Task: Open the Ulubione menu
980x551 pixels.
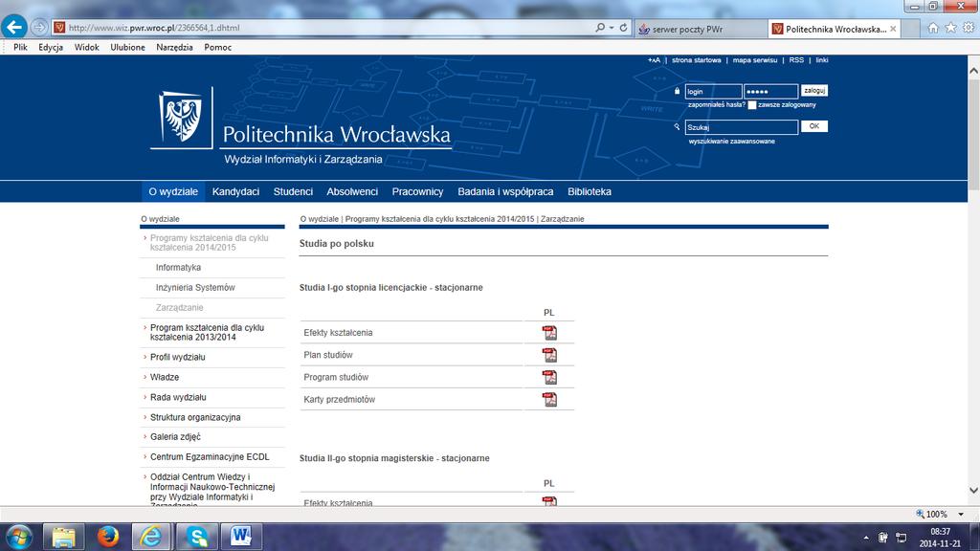Action: (x=127, y=48)
